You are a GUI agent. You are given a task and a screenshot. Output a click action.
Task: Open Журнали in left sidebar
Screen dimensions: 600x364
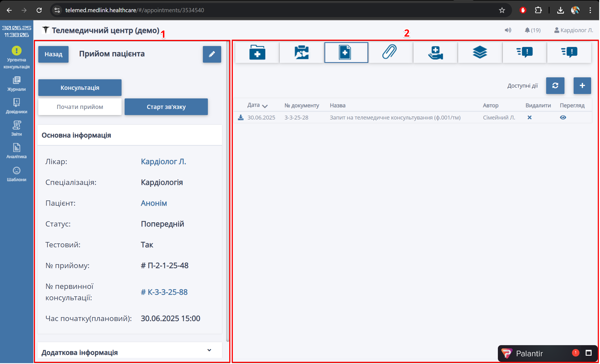16,84
